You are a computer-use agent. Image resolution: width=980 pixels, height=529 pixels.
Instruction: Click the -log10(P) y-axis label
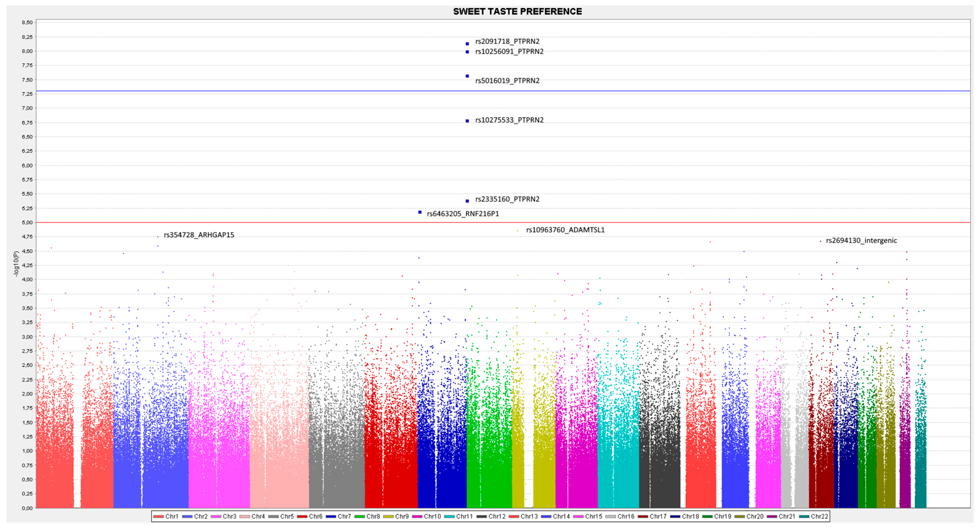[x=16, y=264]
